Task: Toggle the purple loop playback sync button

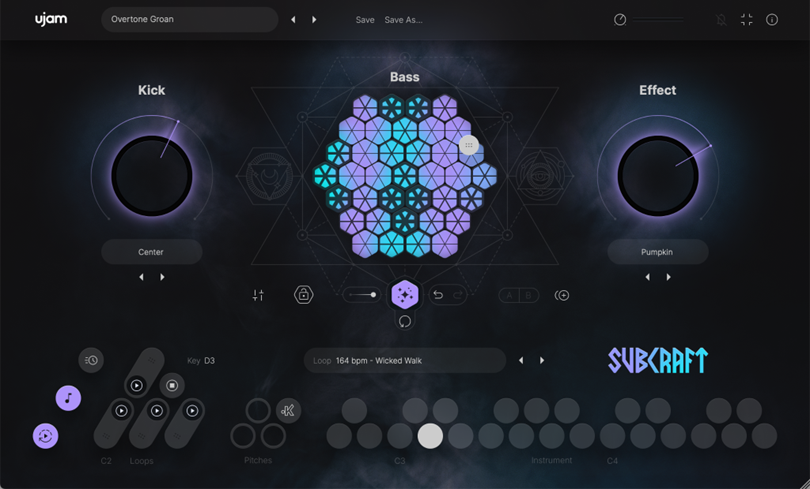Action: click(x=45, y=436)
